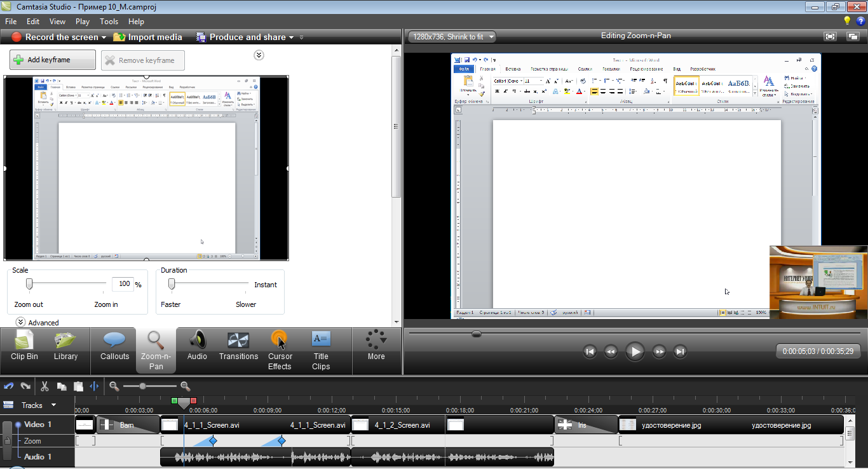The width and height of the screenshot is (868, 469).
Task: Collapse options with double-chevron near keyframe buttons
Action: point(259,55)
